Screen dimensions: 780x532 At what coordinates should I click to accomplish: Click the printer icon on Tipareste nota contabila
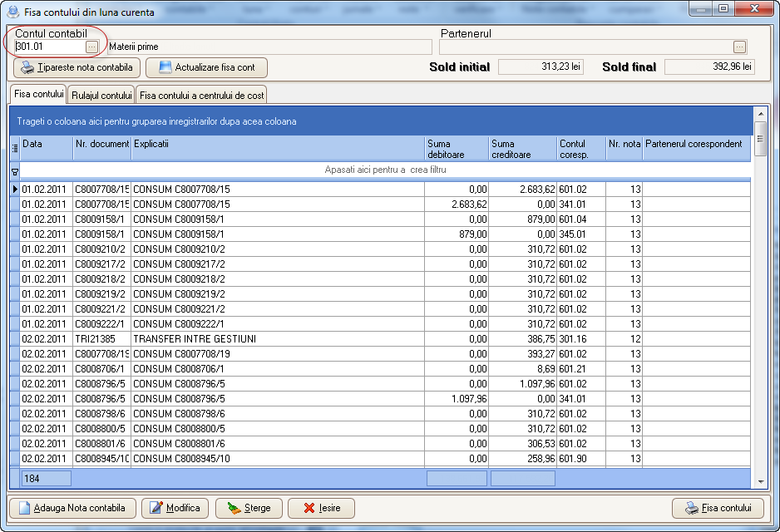(x=28, y=67)
